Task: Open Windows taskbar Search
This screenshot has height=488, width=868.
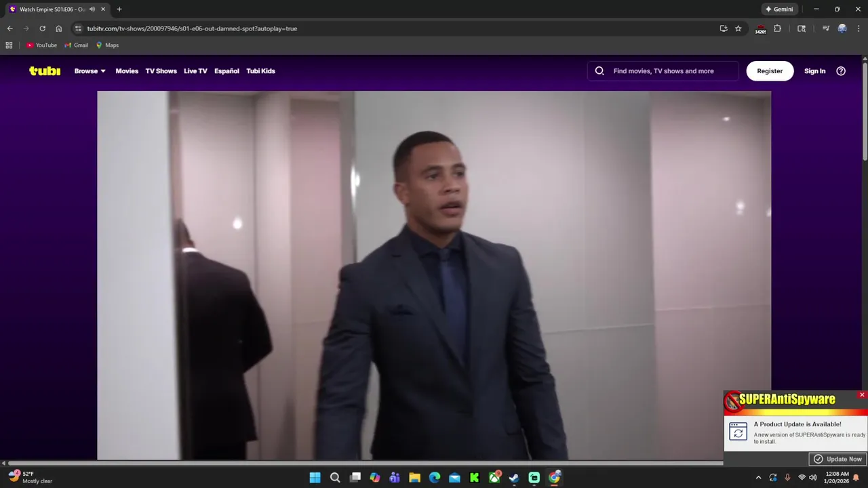Action: coord(335,478)
